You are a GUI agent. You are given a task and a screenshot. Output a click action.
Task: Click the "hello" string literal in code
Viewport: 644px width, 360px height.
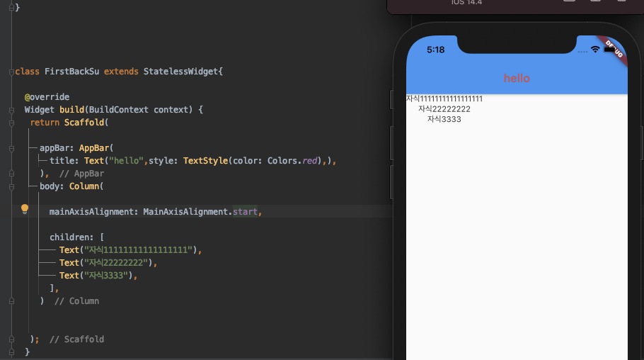point(126,160)
